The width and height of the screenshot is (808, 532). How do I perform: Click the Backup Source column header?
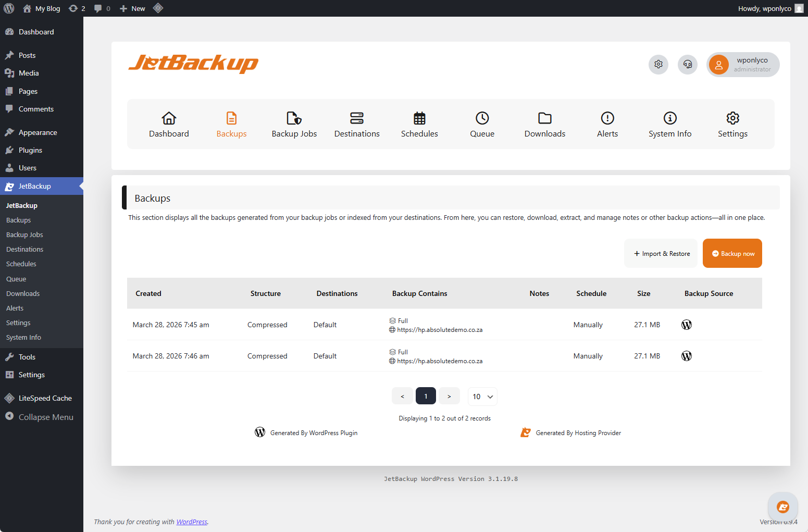pos(708,293)
